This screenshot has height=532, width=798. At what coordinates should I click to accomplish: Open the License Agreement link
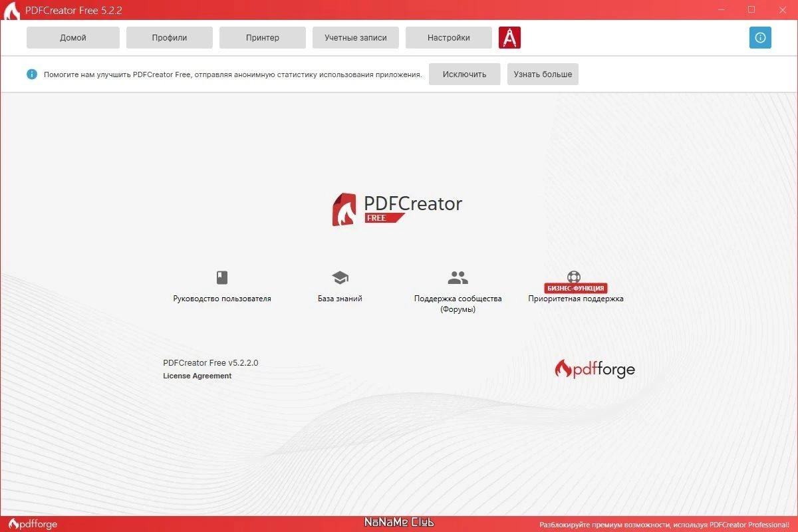tap(198, 376)
